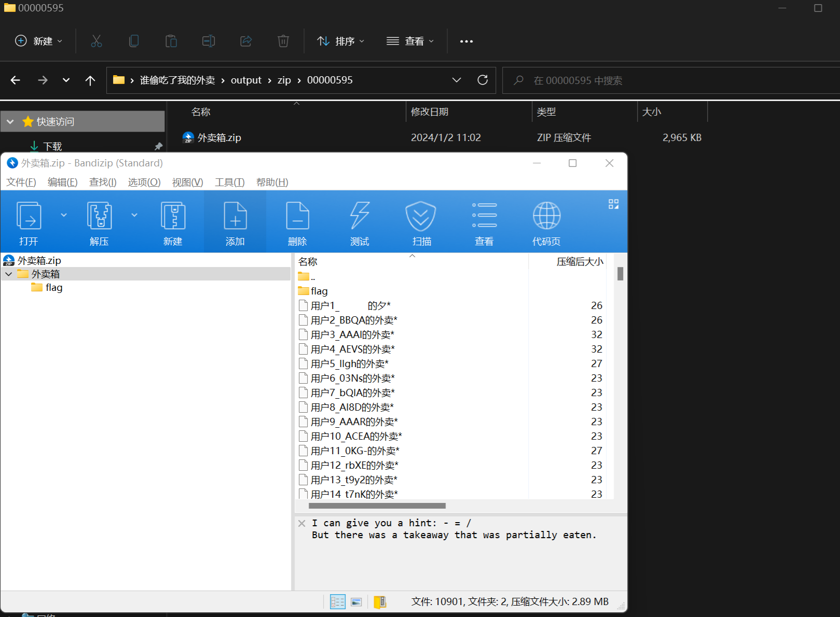Click the Explorer more options ellipsis

(466, 41)
